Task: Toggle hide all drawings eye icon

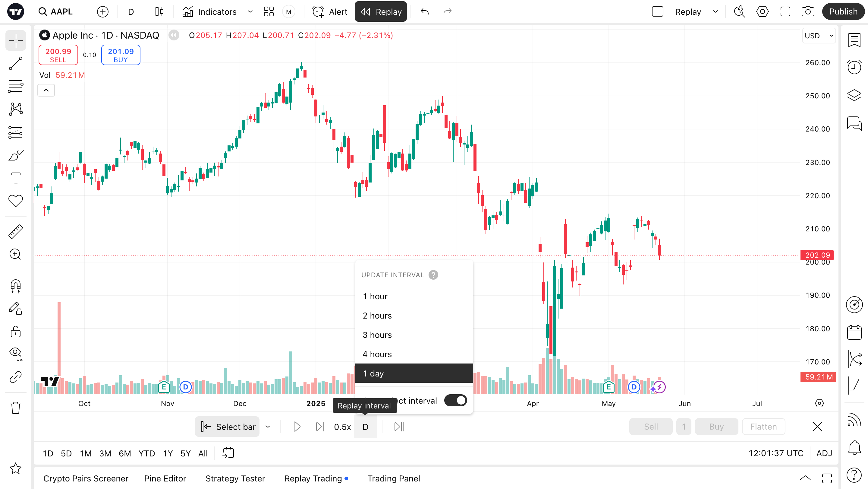Action: tap(15, 353)
